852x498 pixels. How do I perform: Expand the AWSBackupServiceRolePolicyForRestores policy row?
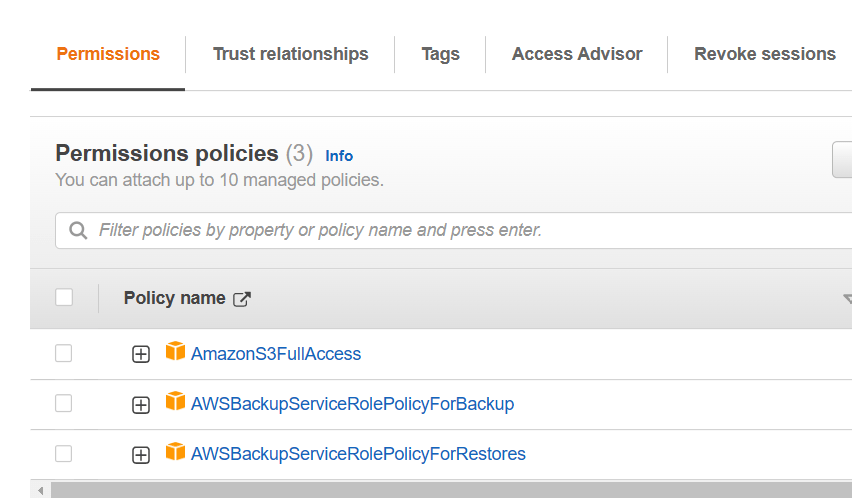pos(141,455)
